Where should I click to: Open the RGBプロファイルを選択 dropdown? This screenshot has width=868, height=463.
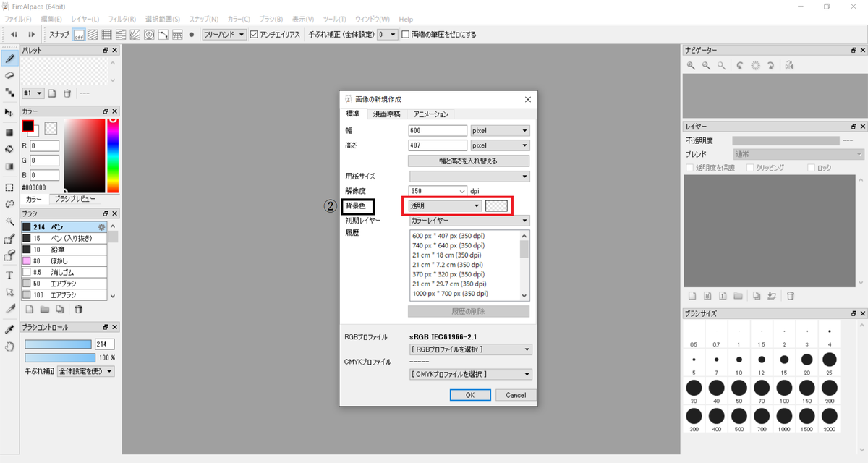(x=471, y=349)
